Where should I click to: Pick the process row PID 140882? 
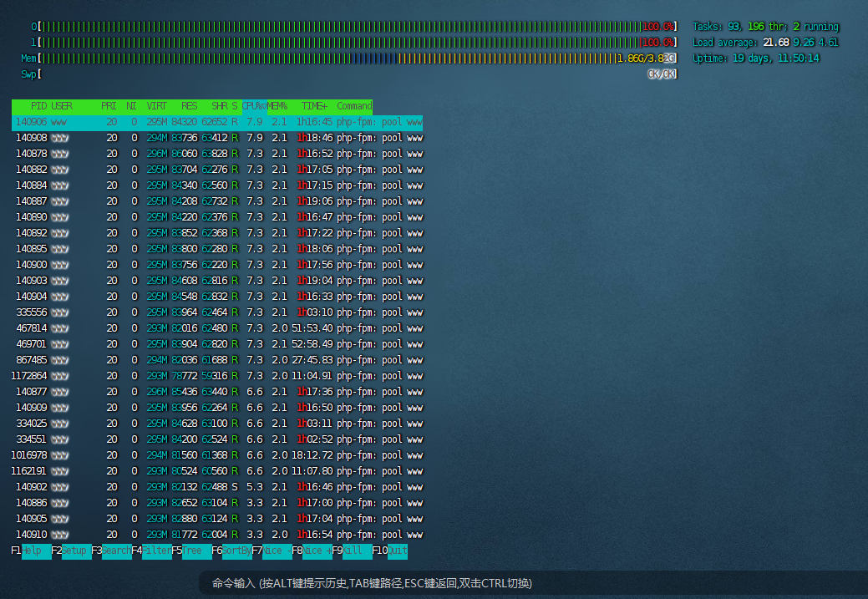click(x=217, y=170)
